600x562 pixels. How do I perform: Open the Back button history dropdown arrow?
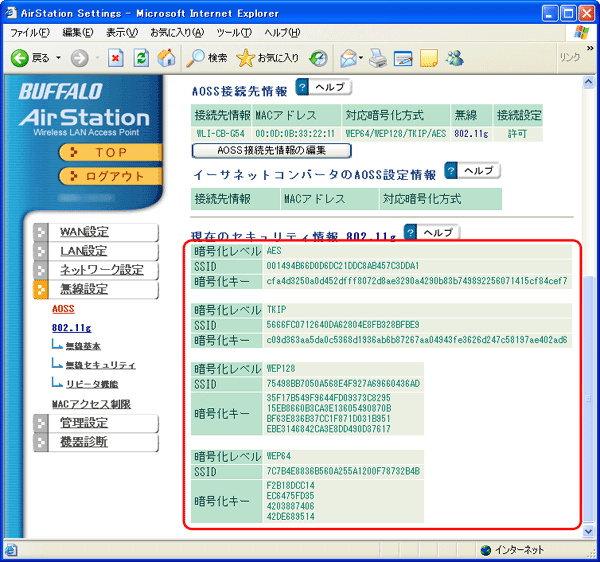(x=59, y=58)
